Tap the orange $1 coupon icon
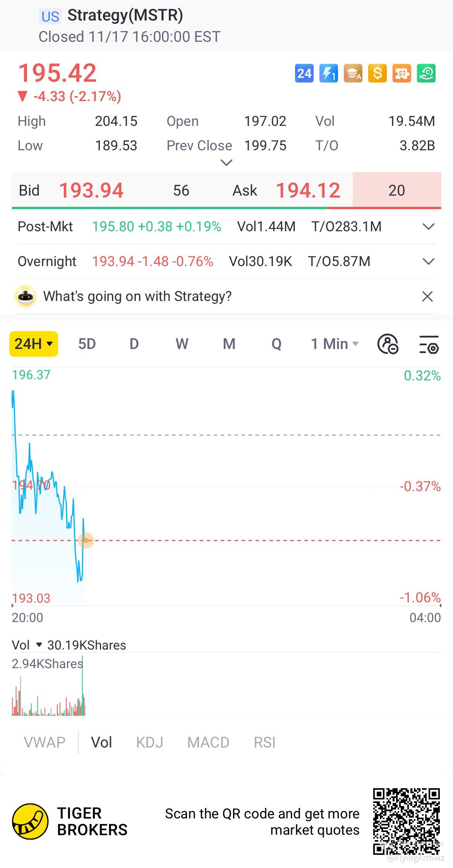453x868 pixels. pyautogui.click(x=402, y=73)
